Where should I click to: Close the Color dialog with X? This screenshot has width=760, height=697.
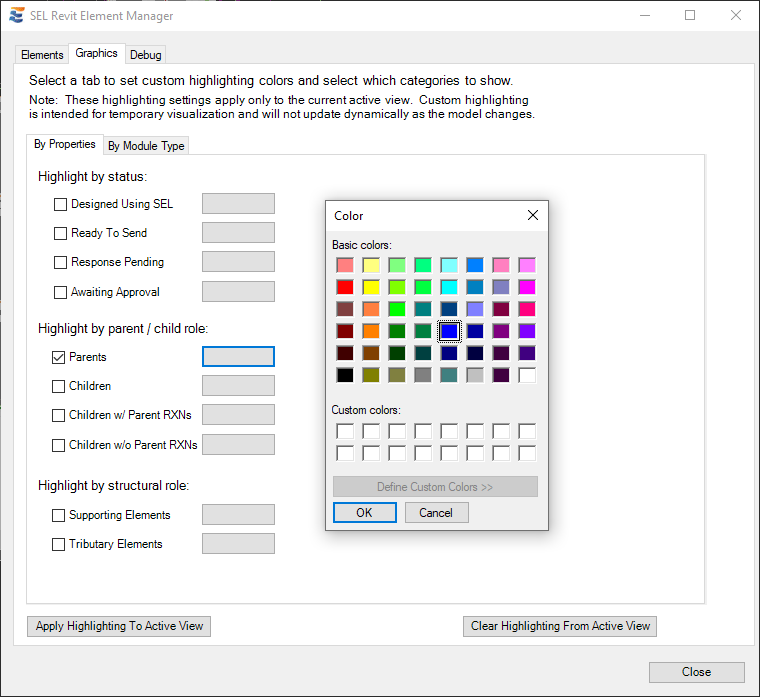coord(533,215)
